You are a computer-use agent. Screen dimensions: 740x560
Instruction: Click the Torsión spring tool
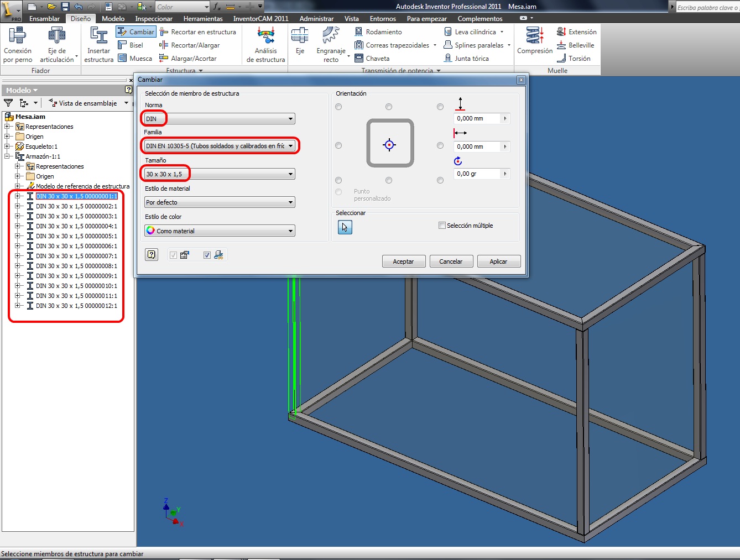click(x=574, y=59)
